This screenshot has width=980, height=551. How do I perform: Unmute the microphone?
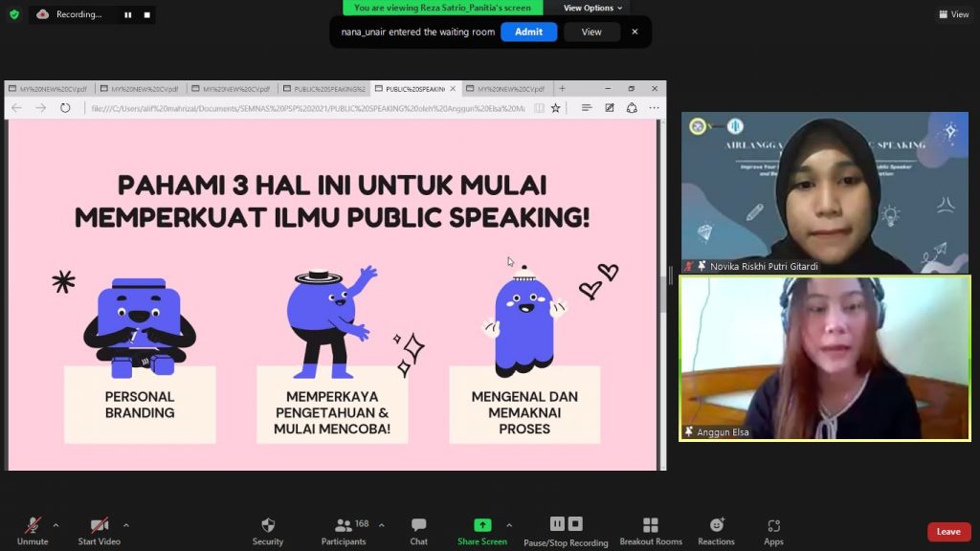33,532
